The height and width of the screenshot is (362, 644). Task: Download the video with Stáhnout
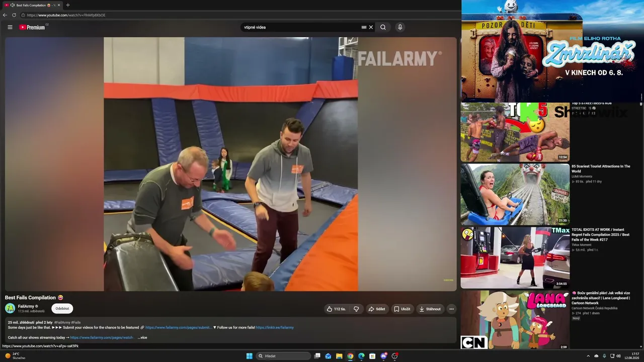[430, 309]
